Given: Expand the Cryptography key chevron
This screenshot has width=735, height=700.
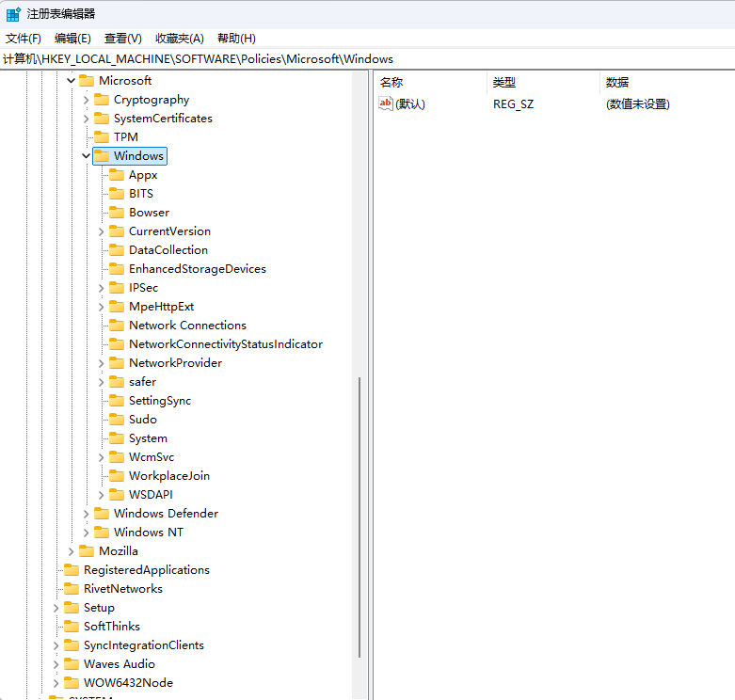Looking at the screenshot, I should click(86, 100).
